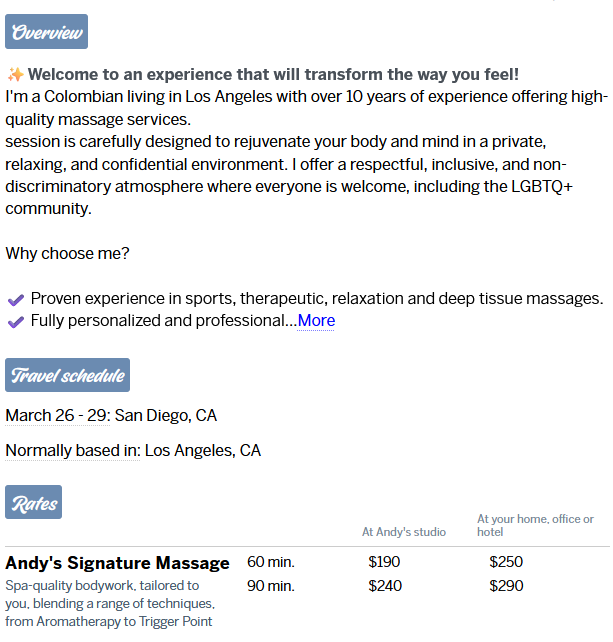The image size is (613, 642).
Task: Click the $240 studio rate
Action: point(385,586)
